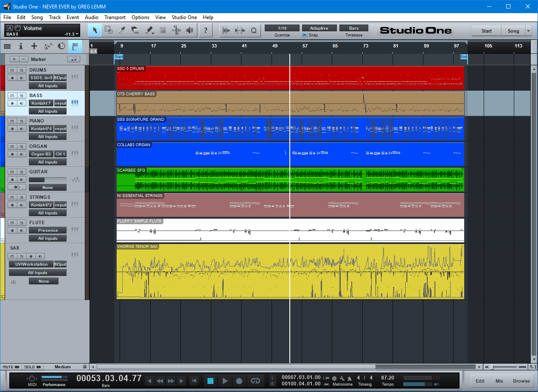Click the GUITAR track waveform icon
The width and height of the screenshot is (538, 392).
tap(76, 180)
